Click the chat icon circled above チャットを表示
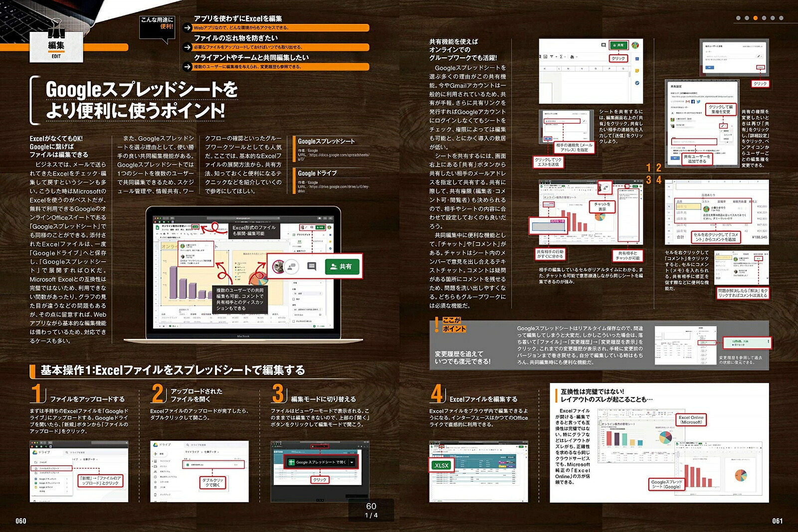Image resolution: width=798 pixels, height=532 pixels. coord(605,188)
